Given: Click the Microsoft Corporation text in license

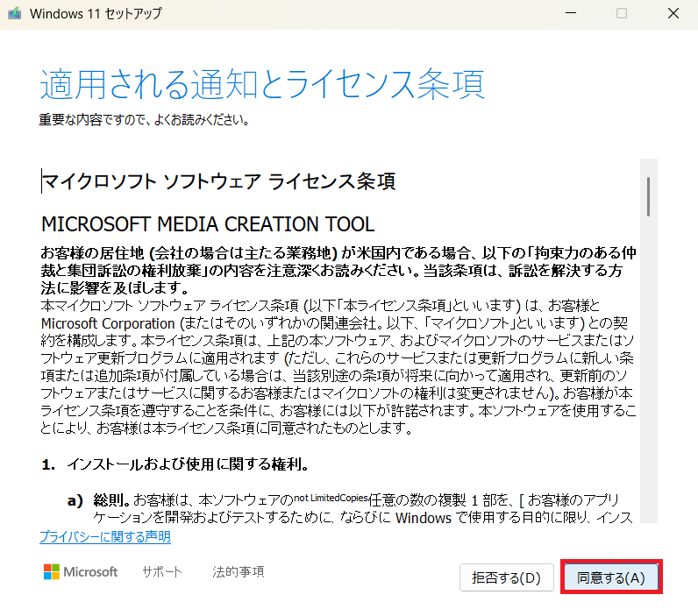Looking at the screenshot, I should (108, 323).
